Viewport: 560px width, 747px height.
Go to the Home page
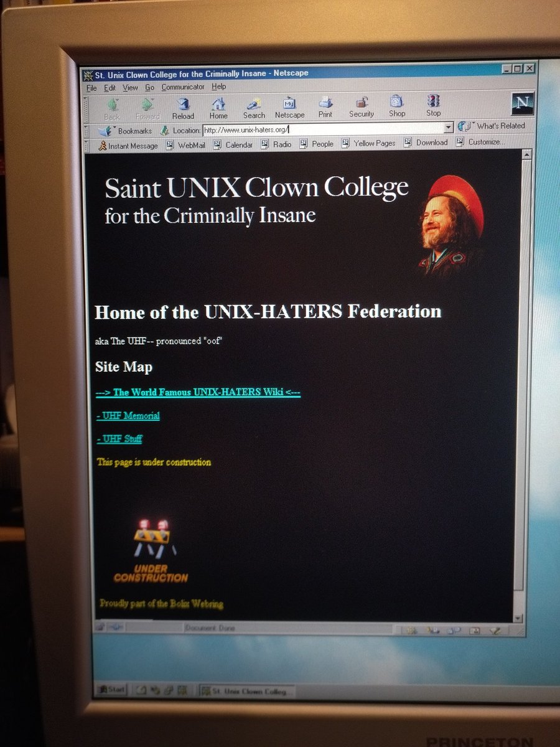pyautogui.click(x=218, y=108)
